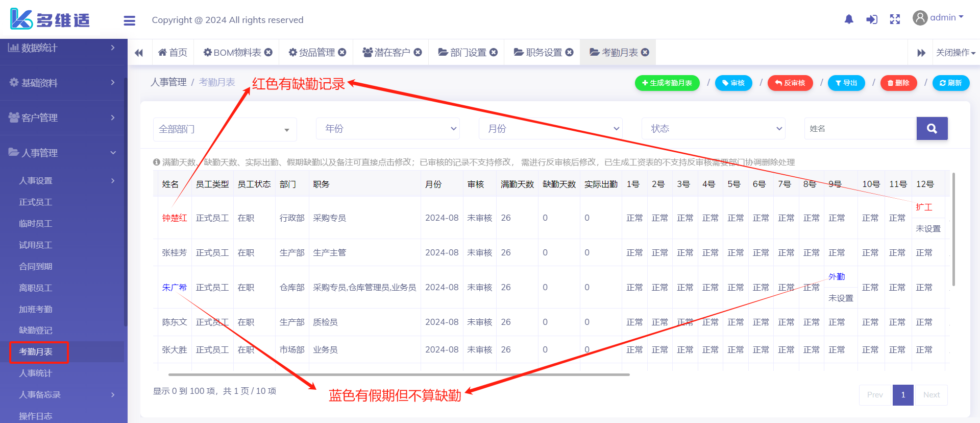Expand the 客户管理 sidebar section
The image size is (980, 423).
[x=62, y=118]
